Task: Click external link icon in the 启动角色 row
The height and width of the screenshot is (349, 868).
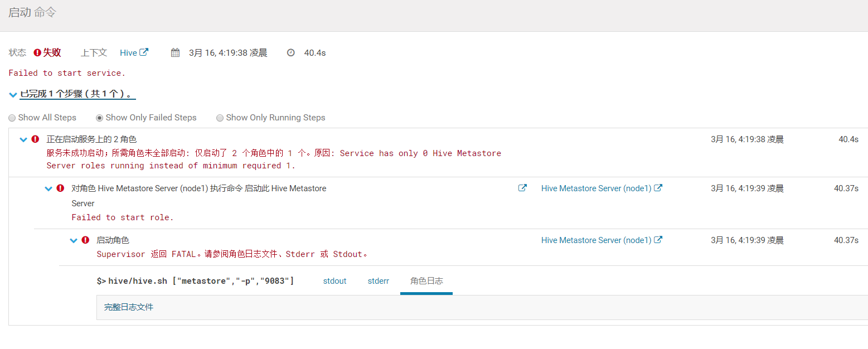Action: click(658, 240)
